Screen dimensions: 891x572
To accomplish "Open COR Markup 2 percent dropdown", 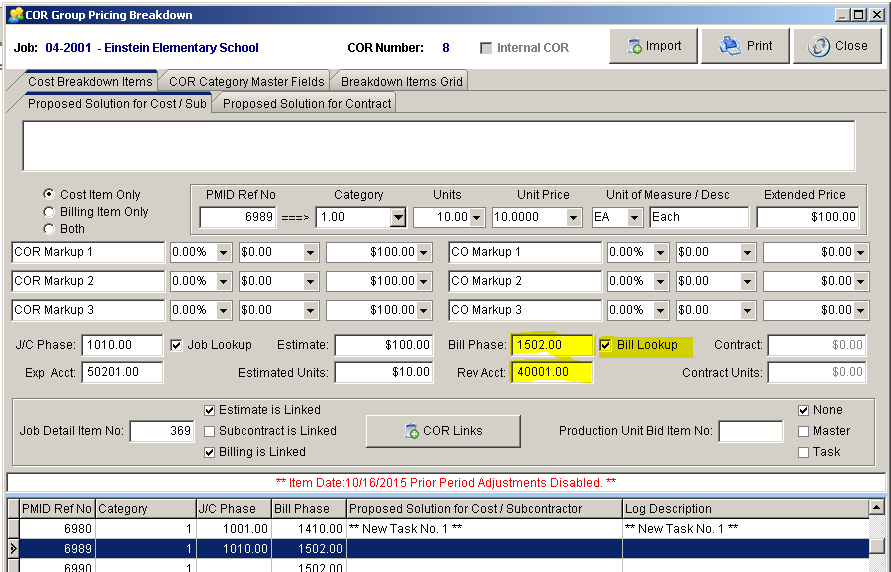I will (224, 281).
